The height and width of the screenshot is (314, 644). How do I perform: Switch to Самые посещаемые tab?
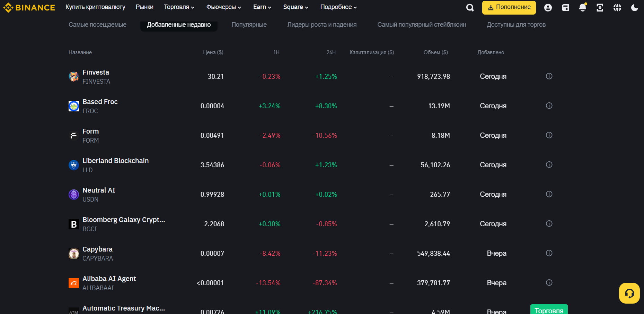(x=97, y=25)
